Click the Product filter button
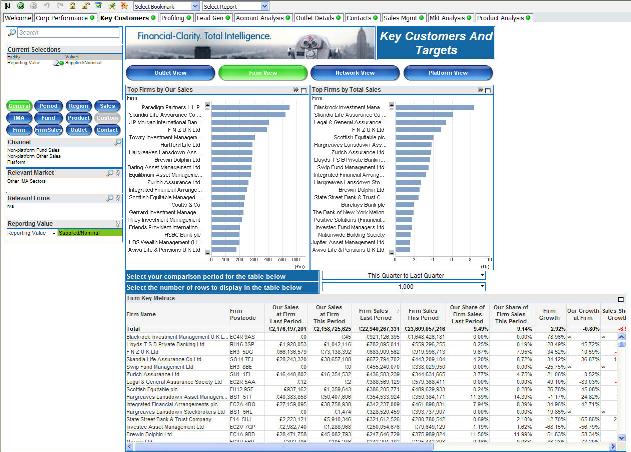The width and height of the screenshot is (631, 452). click(x=78, y=118)
